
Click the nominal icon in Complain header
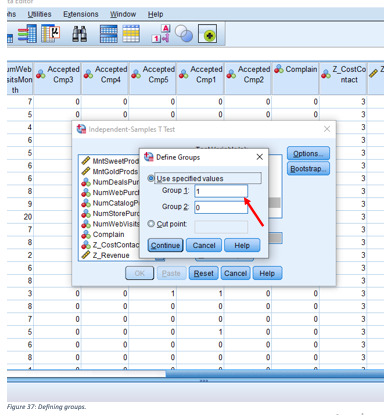tap(279, 69)
